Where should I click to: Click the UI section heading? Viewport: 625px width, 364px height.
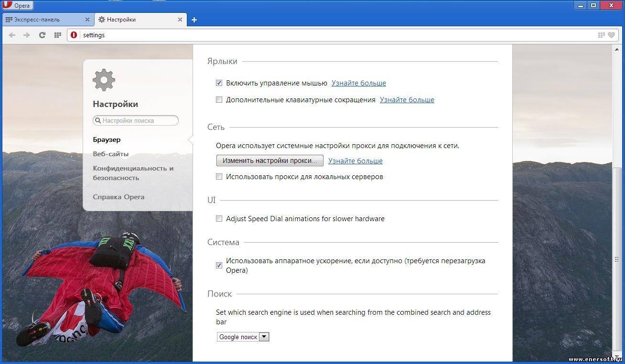pyautogui.click(x=212, y=200)
